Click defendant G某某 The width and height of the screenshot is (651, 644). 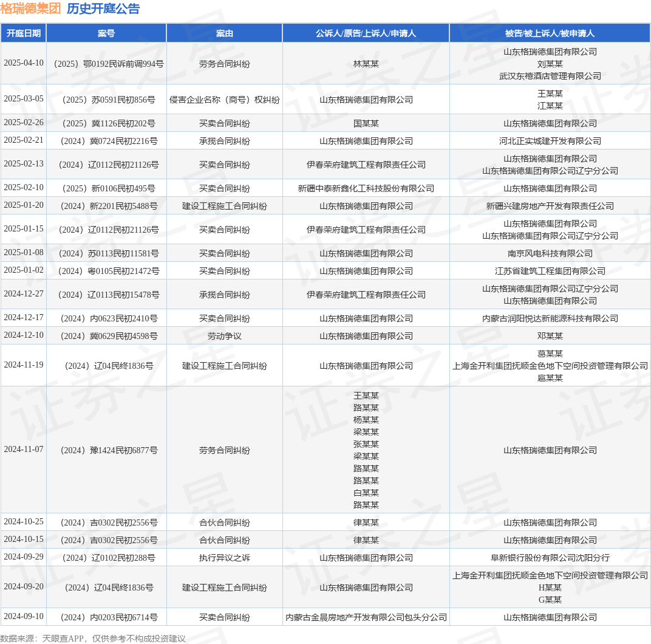(x=550, y=600)
